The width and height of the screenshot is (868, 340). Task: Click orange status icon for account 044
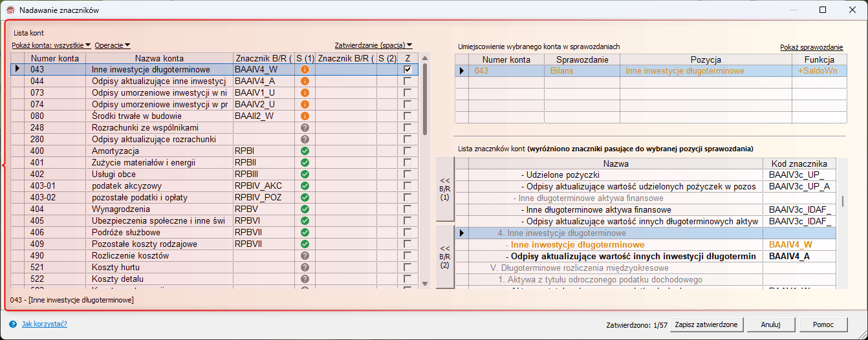pyautogui.click(x=305, y=81)
